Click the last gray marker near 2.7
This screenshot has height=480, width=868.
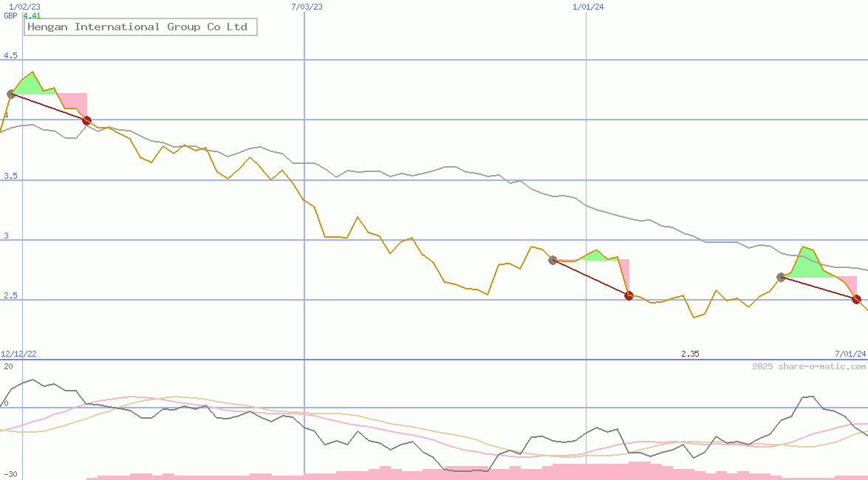[x=782, y=277]
